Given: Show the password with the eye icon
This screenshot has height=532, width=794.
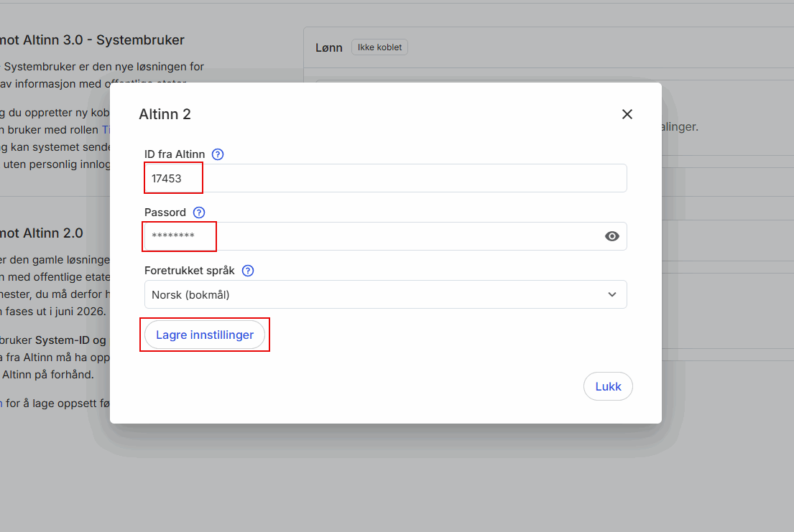Looking at the screenshot, I should 611,236.
